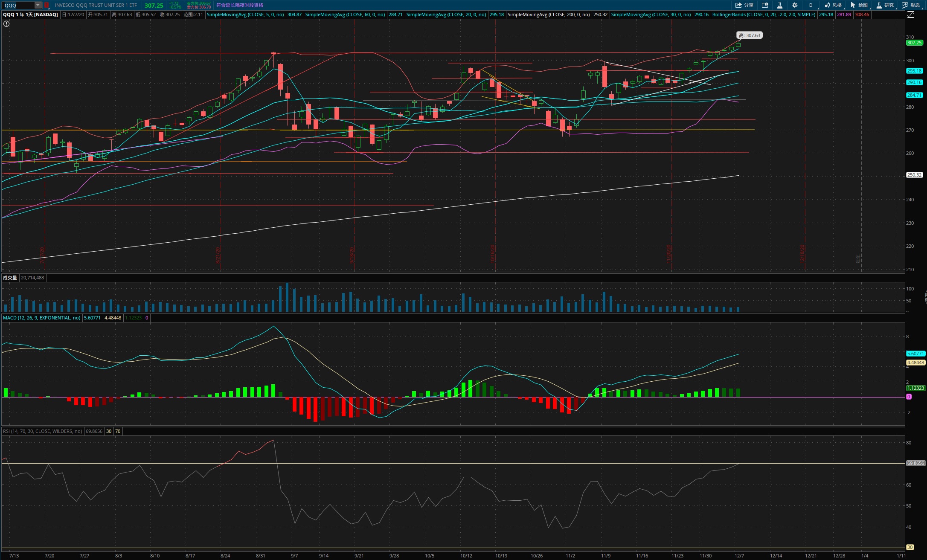
Task: Click the 收:307.25 close price readout
Action: pyautogui.click(x=170, y=15)
